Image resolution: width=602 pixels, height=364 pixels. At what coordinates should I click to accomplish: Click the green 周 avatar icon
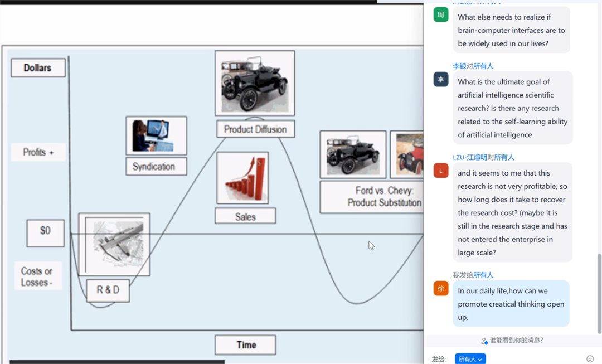coord(441,15)
